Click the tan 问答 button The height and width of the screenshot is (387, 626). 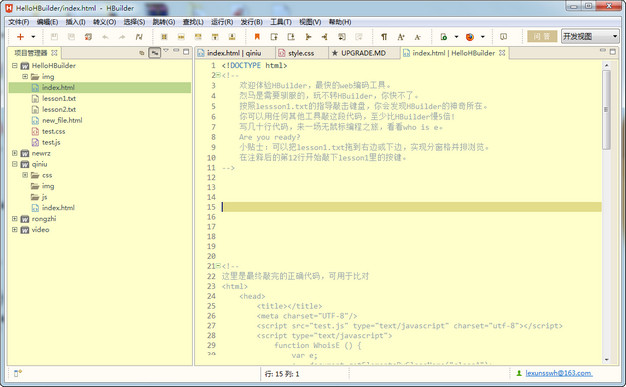pyautogui.click(x=542, y=37)
